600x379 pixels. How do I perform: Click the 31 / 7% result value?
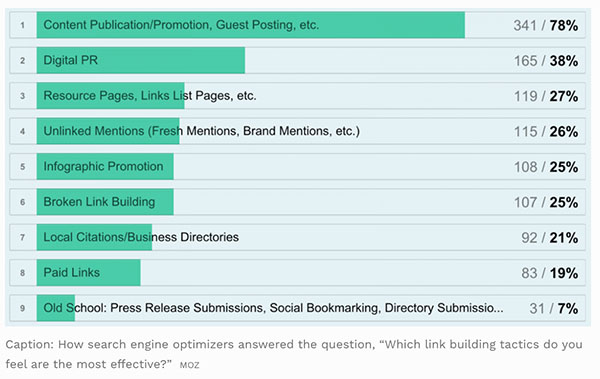pyautogui.click(x=554, y=309)
